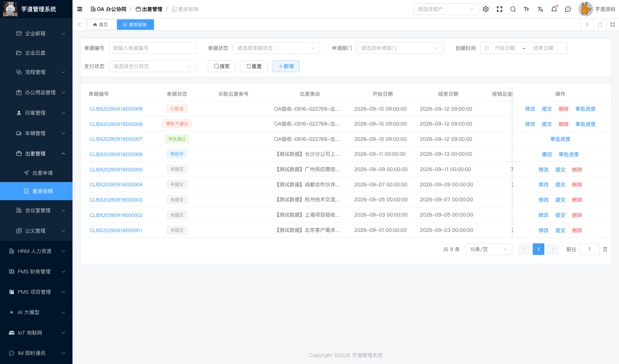Click the 前往 page number input
Image resolution: width=619 pixels, height=364 pixels.
point(589,249)
